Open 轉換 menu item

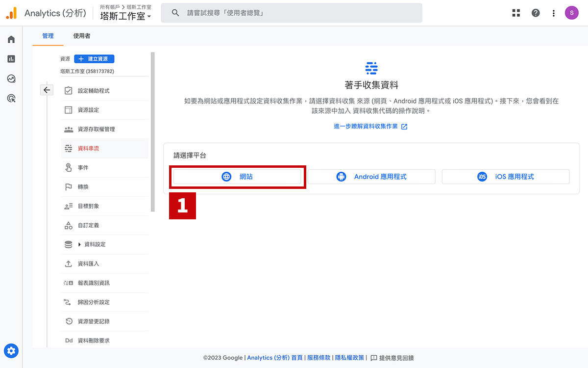(104, 187)
